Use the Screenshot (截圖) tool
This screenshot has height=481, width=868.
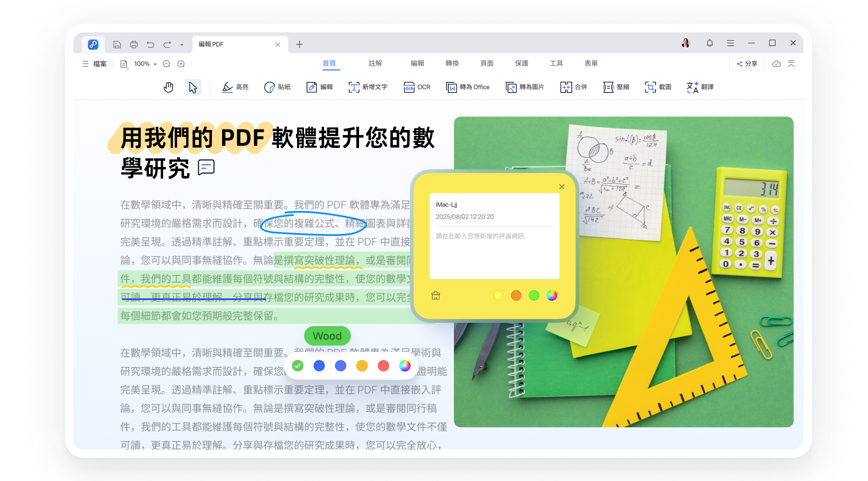pyautogui.click(x=658, y=87)
